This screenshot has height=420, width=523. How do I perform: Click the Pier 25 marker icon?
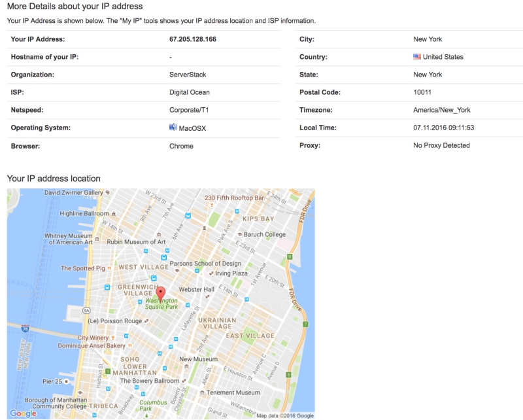point(67,381)
